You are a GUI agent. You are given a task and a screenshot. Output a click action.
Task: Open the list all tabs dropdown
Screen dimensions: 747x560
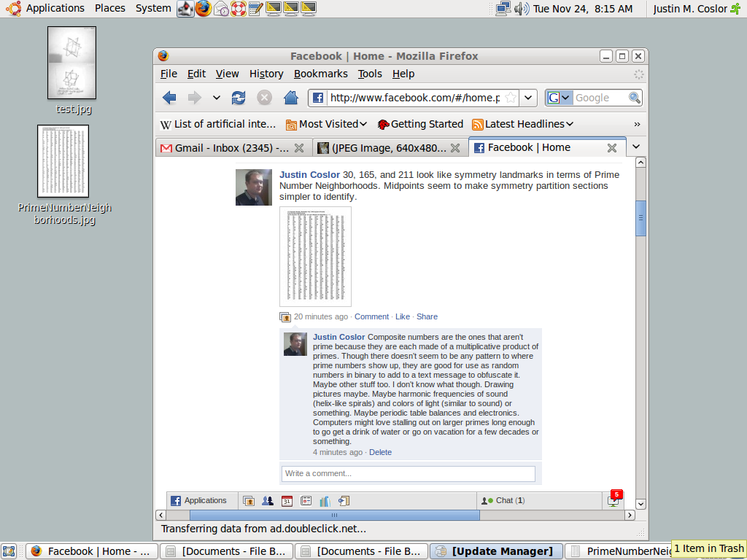[636, 147]
